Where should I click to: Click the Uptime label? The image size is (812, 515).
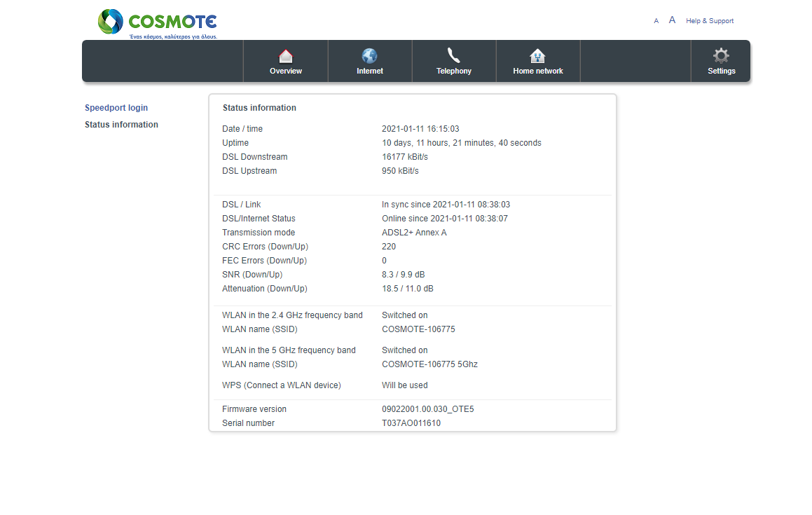pos(235,143)
